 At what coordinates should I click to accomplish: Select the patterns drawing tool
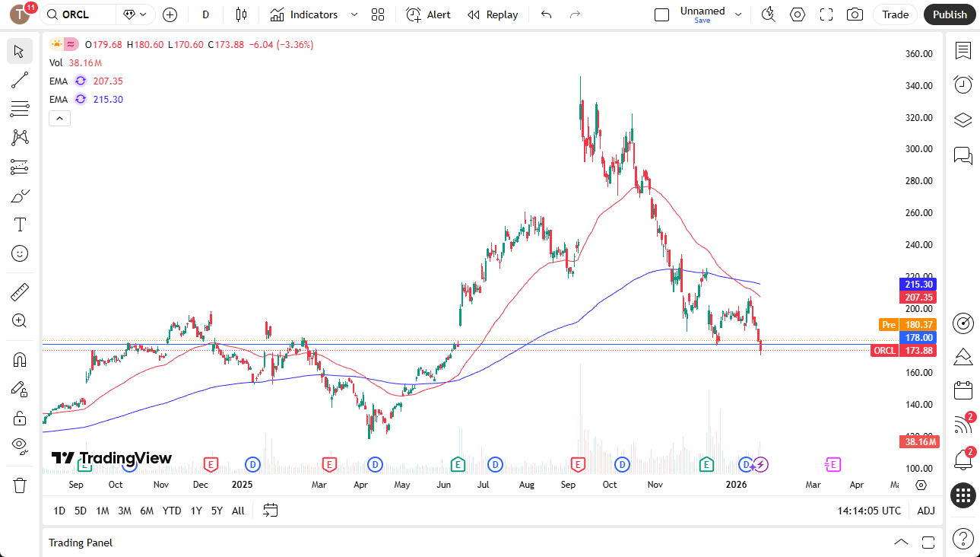tap(20, 138)
